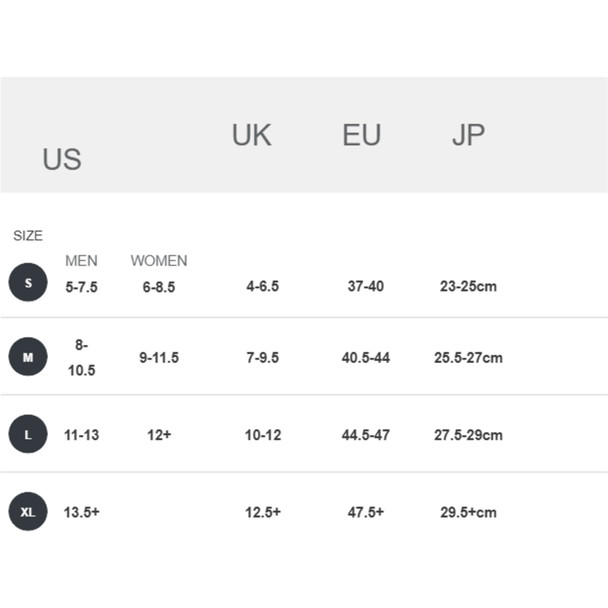This screenshot has width=608, height=608.
Task: Click JP large size 27.5-29cm
Action: pos(468,435)
